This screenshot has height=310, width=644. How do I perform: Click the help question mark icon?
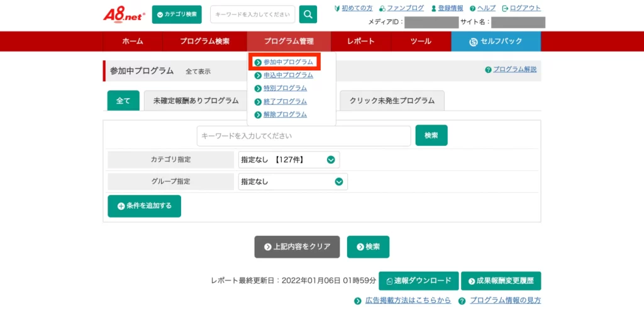coord(472,8)
